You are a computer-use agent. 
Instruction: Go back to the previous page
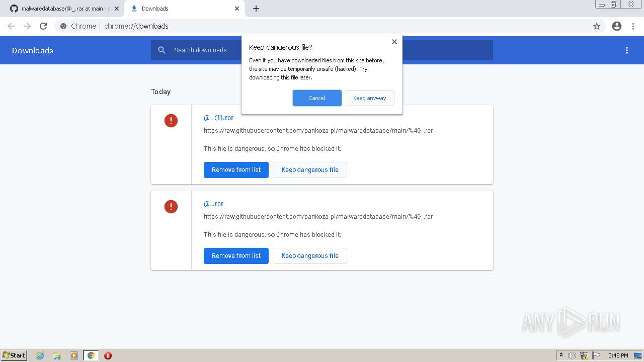tap(11, 26)
